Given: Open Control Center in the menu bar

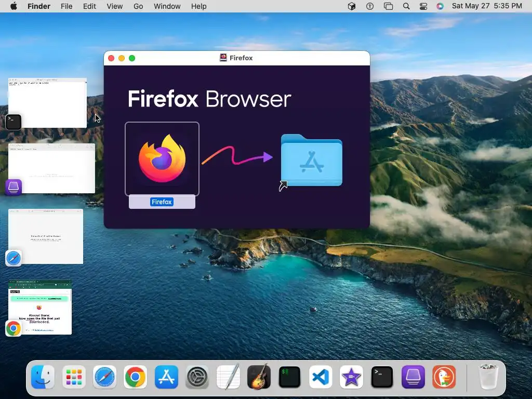Looking at the screenshot, I should coord(423,6).
